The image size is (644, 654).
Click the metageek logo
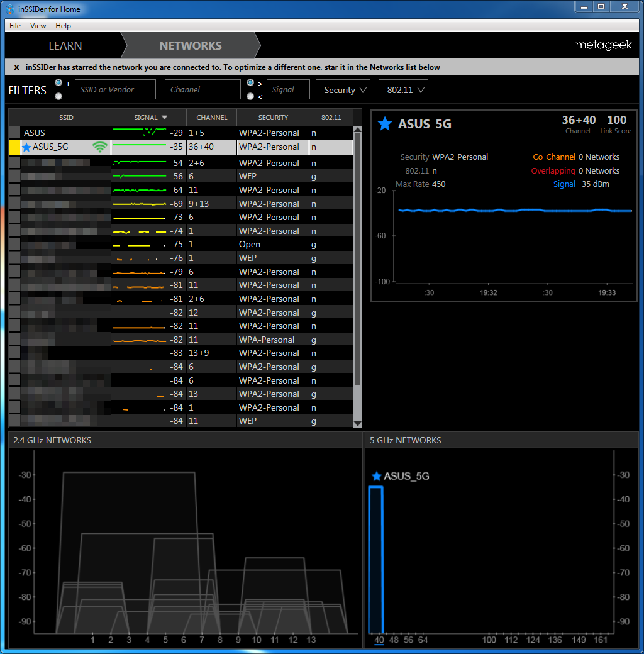coord(604,45)
